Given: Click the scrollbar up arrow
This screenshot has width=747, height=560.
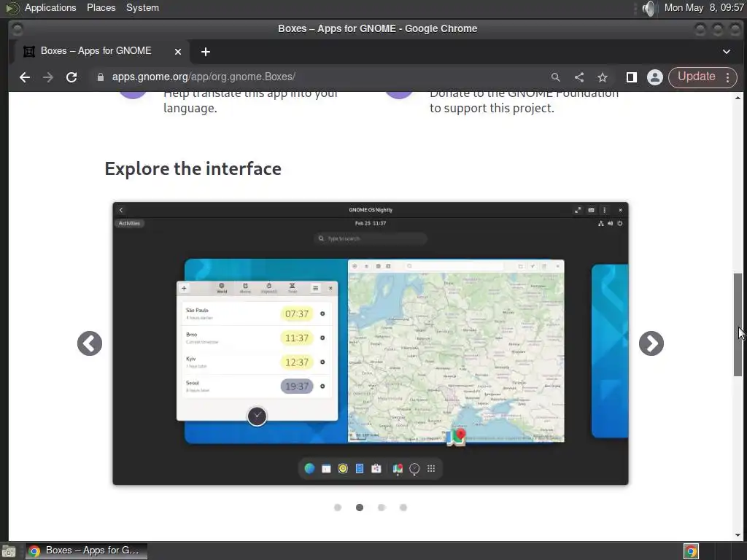Looking at the screenshot, I should [x=738, y=98].
